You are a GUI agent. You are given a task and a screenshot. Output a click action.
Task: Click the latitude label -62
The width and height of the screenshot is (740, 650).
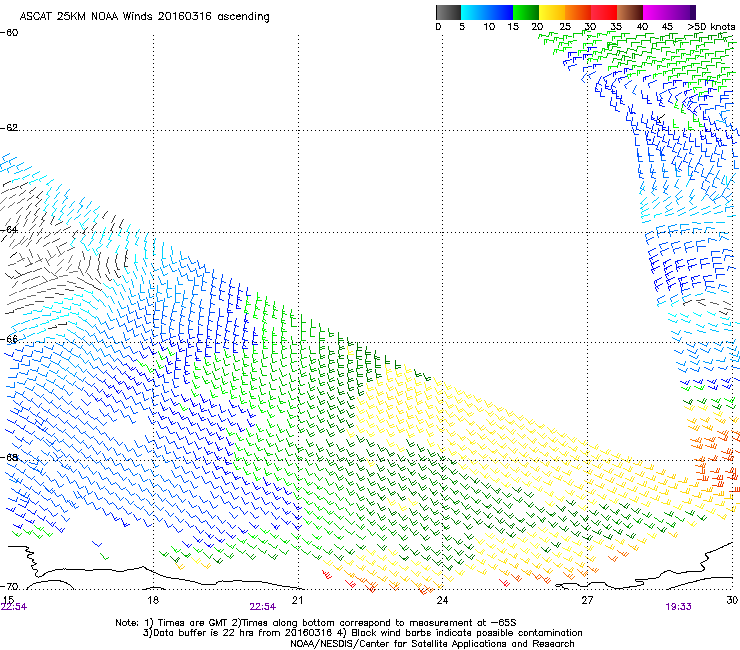point(10,128)
